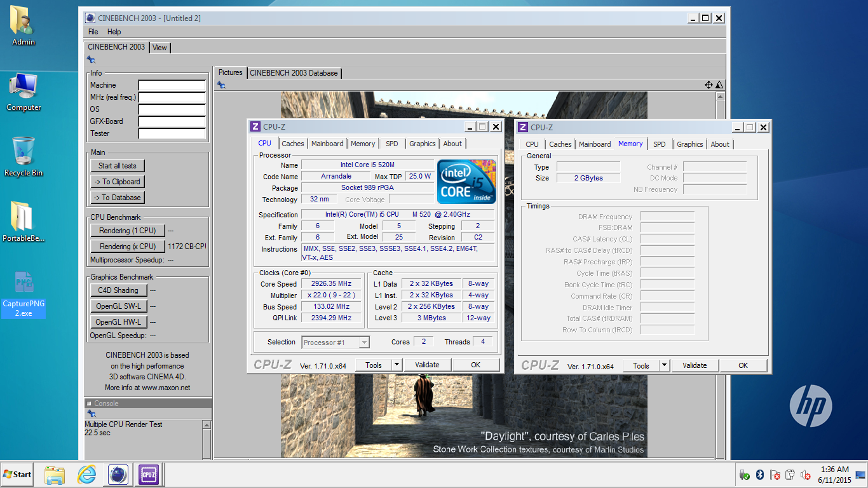Click the Tester input field
This screenshot has width=868, height=488.
[172, 133]
